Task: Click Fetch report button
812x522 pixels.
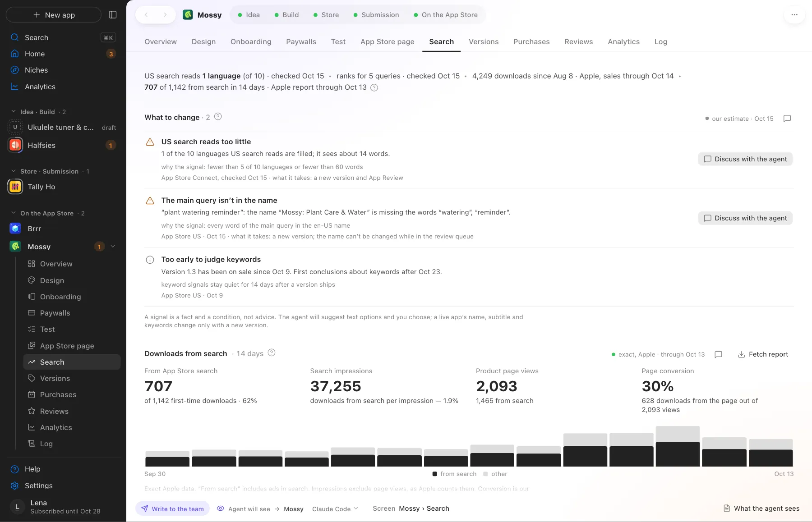Action: click(763, 355)
